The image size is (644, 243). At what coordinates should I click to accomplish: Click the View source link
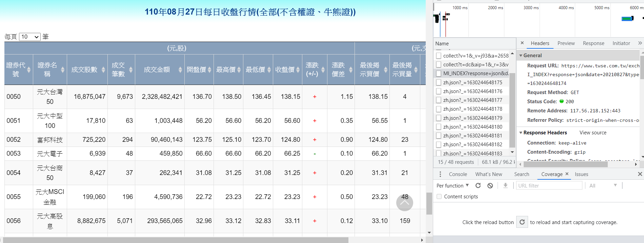[x=592, y=133]
